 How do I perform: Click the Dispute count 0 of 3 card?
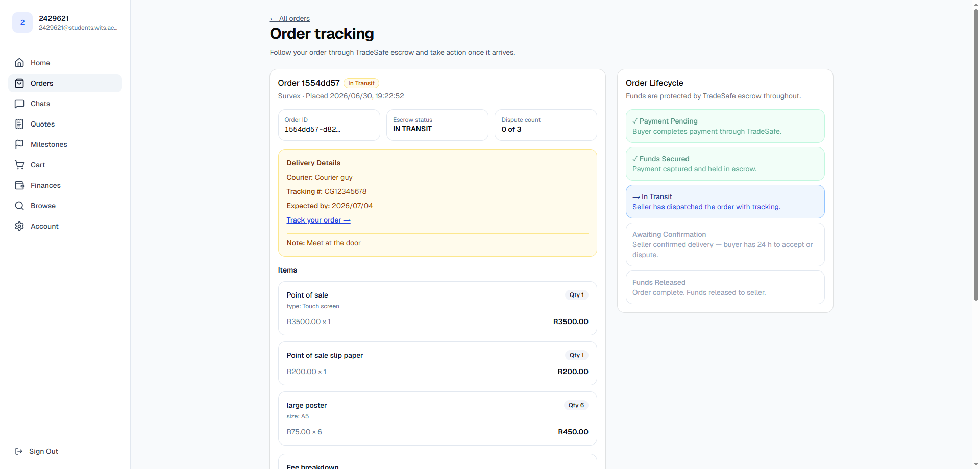coord(546,125)
